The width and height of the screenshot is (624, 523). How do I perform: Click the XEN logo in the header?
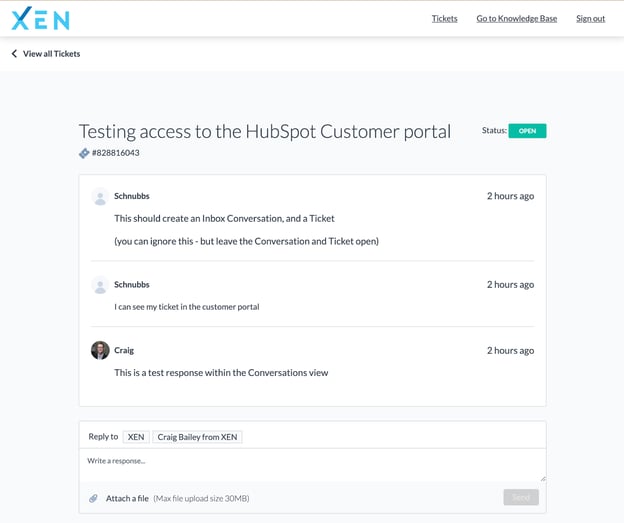click(x=41, y=18)
